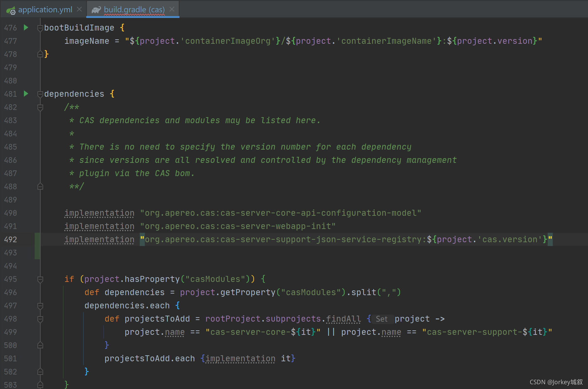
Task: Collapse the if casModules block on line 495
Action: 40,279
